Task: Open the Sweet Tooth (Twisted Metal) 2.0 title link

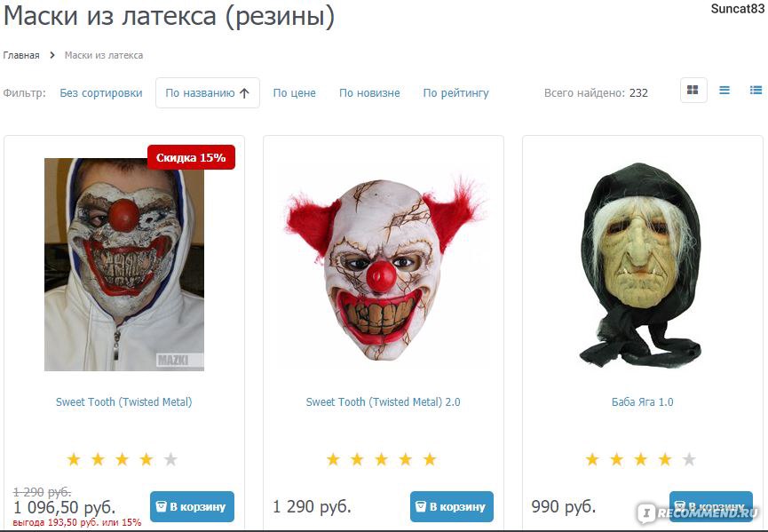Action: click(x=383, y=402)
